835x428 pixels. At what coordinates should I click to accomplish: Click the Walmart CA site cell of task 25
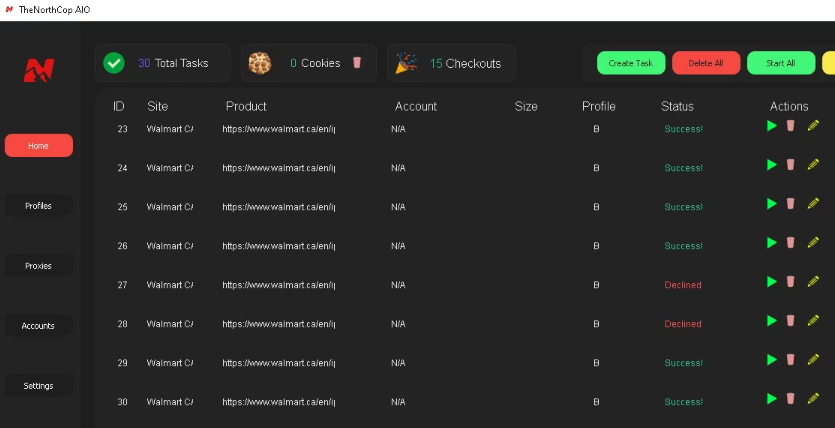[170, 207]
